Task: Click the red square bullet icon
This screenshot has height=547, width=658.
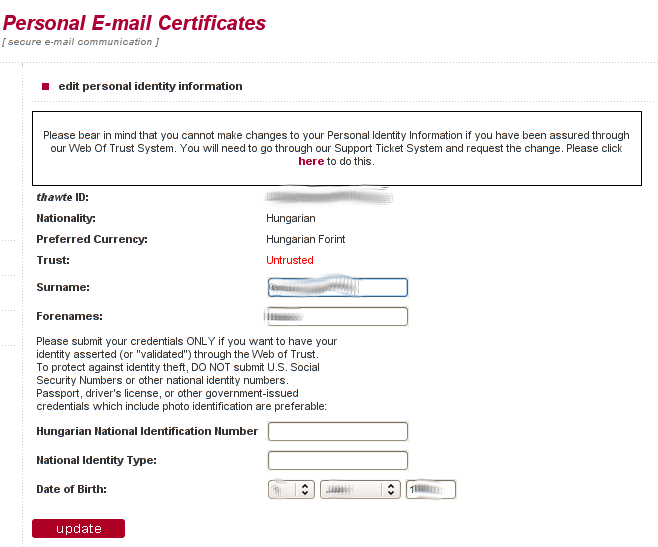Action: tap(45, 86)
